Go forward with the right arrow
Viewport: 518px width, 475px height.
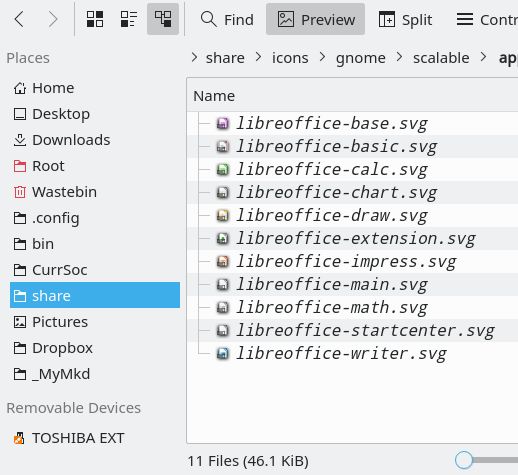coord(53,19)
